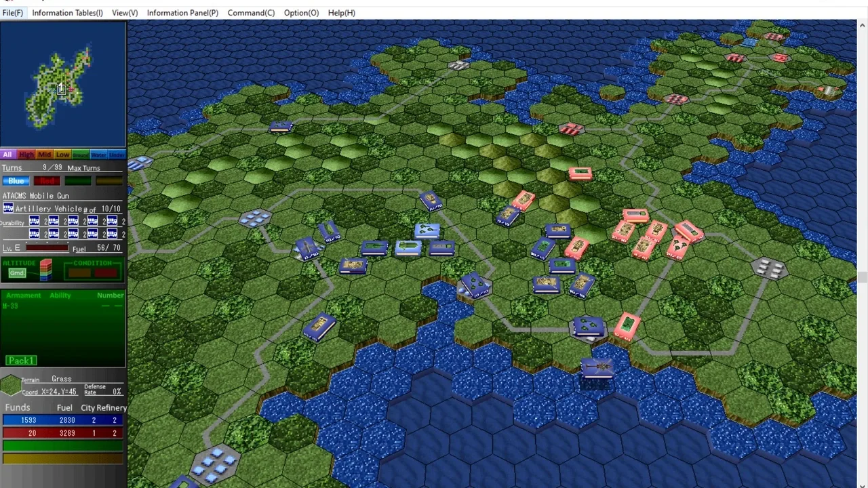Click the Grass terrain hex icon

tap(10, 385)
